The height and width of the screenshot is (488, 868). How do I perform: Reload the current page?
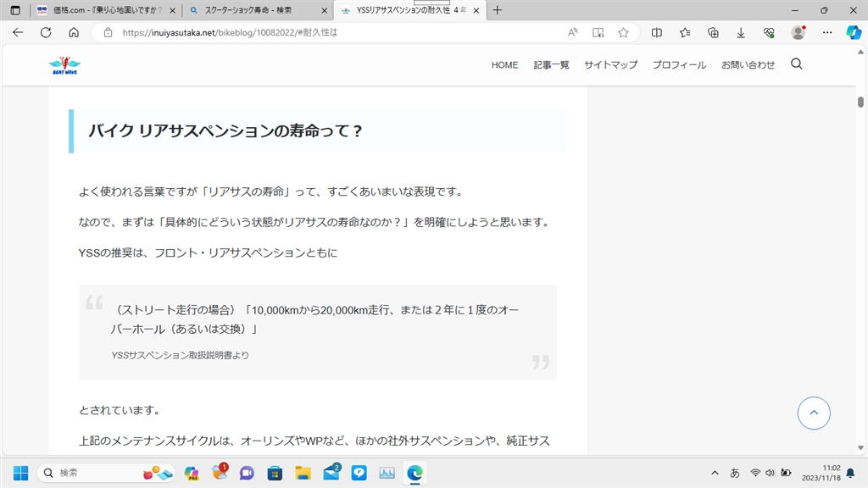(x=46, y=33)
